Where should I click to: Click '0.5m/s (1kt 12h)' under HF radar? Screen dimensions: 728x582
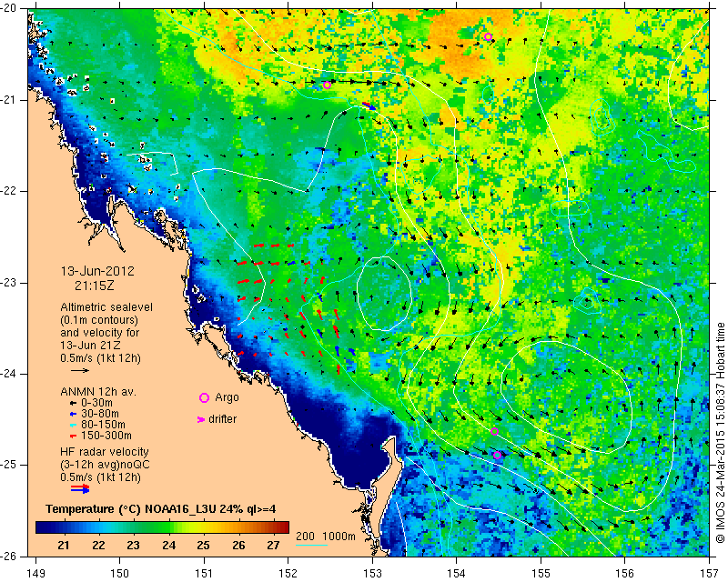click(100, 477)
